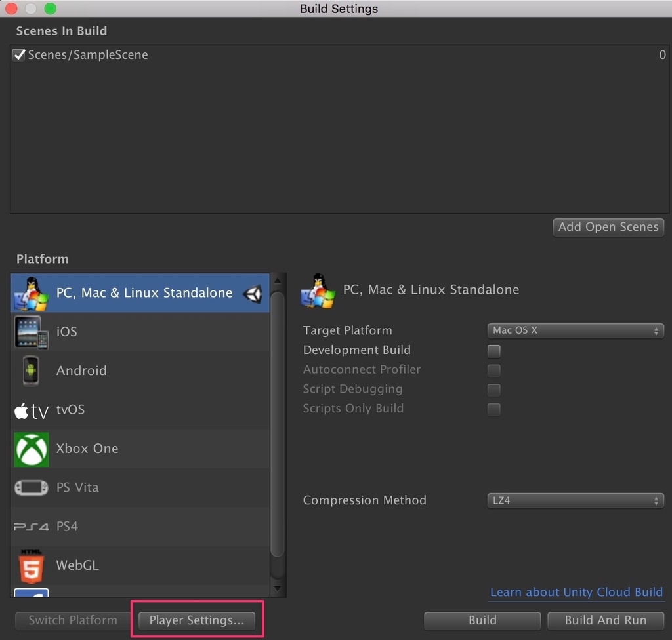Viewport: 672px width, 640px height.
Task: Click the Target Platform label
Action: 348,330
